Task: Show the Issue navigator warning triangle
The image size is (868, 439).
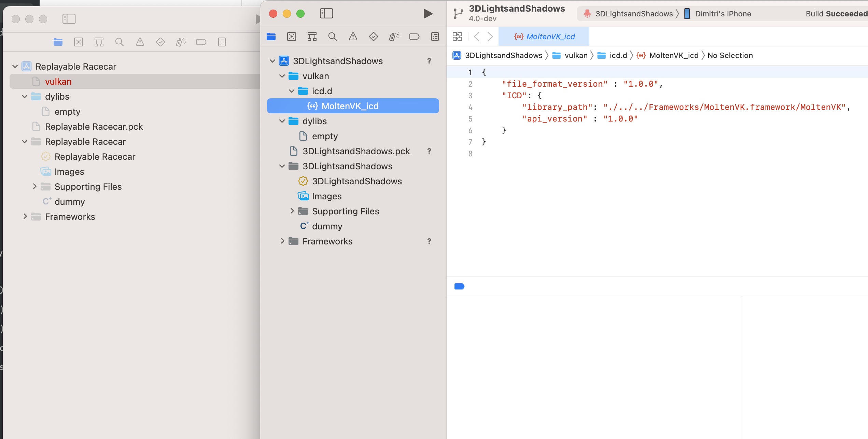Action: (x=353, y=37)
